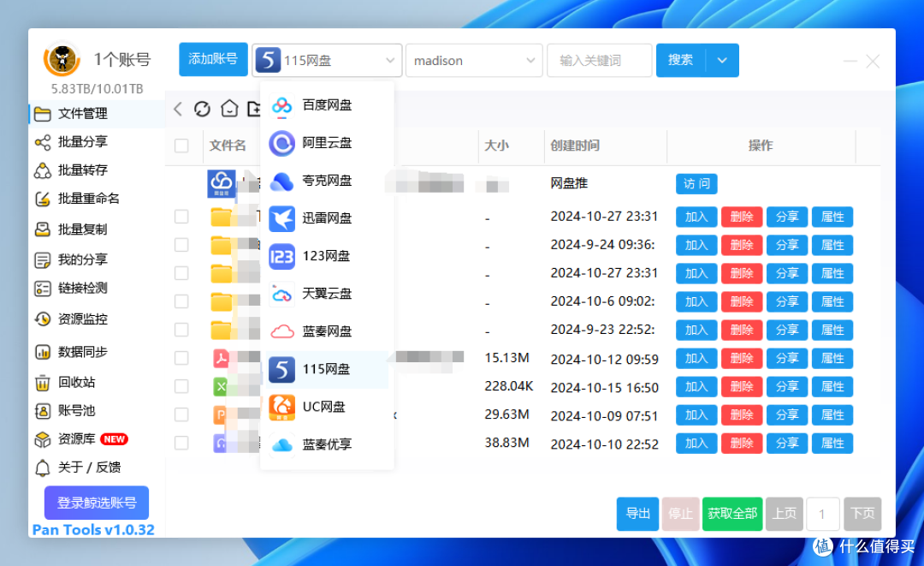Click 分享 on the 228.04K file row
The image size is (924, 566).
(787, 386)
